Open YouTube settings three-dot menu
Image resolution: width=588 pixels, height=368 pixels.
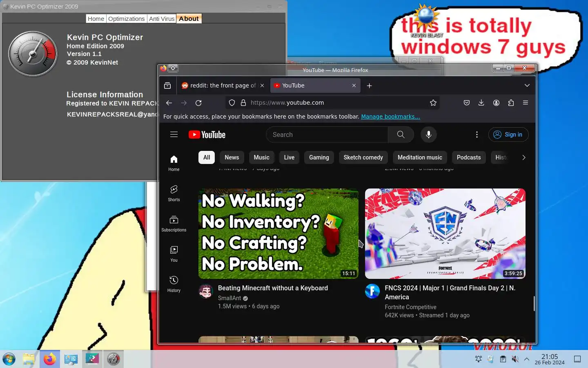pos(477,135)
